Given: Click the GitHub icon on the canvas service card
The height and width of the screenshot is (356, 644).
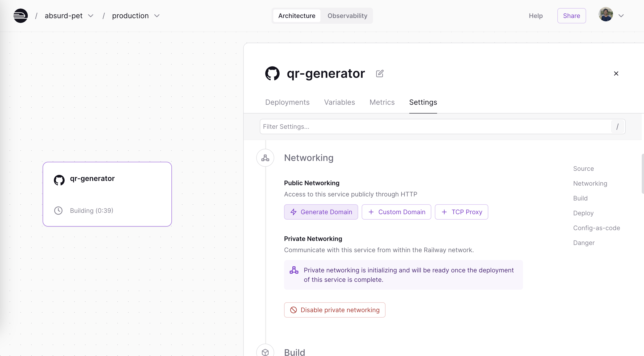Looking at the screenshot, I should 59,180.
